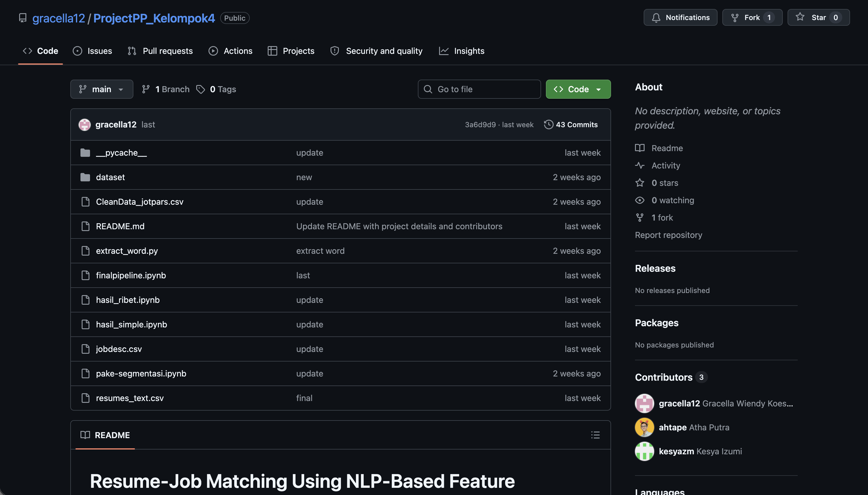Click gracella12 avatar in latest commit row

[85, 124]
